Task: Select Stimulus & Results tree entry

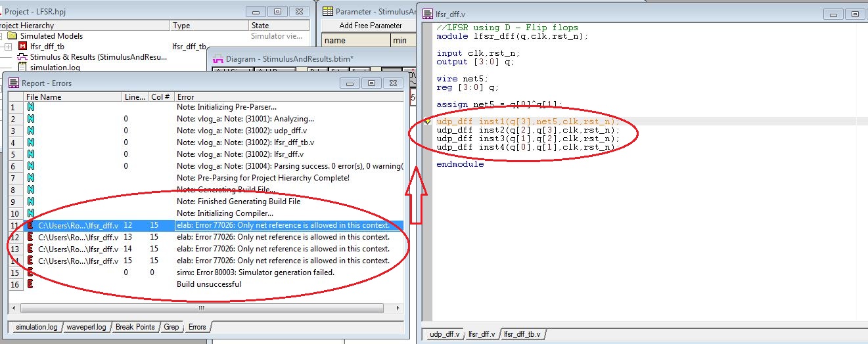Action: pyautogui.click(x=99, y=57)
